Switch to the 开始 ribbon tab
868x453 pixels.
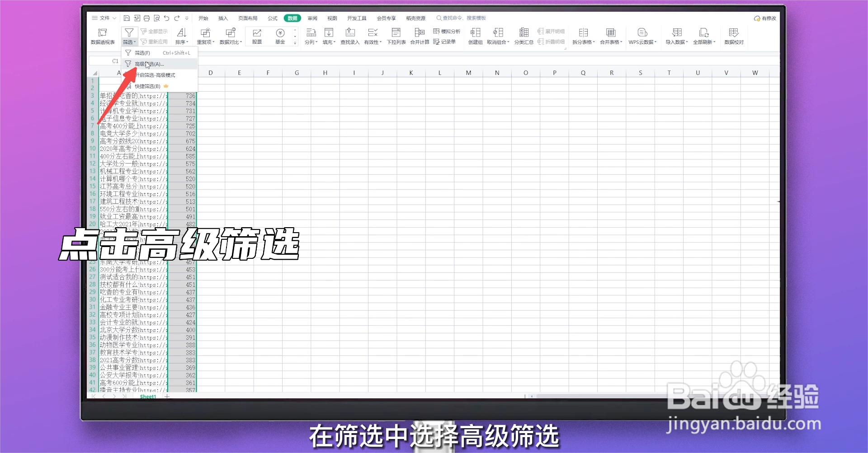tap(203, 19)
